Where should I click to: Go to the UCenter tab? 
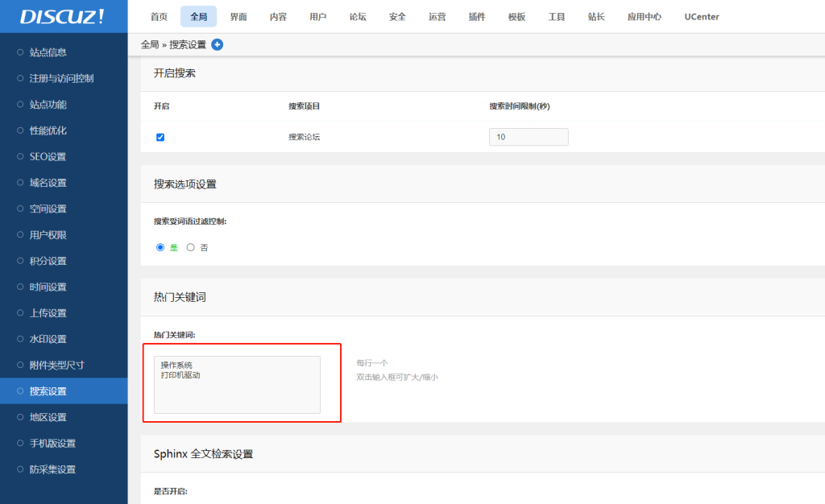[702, 17]
